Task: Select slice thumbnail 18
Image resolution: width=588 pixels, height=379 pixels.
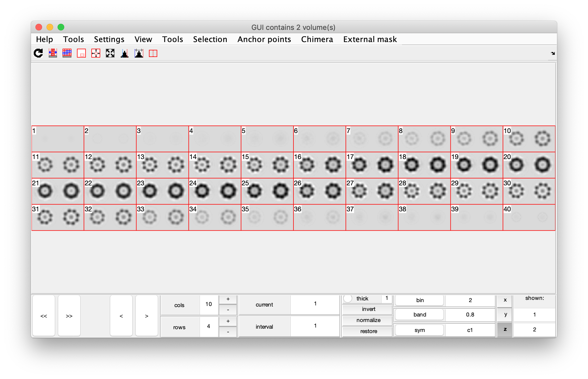Action: 424,165
